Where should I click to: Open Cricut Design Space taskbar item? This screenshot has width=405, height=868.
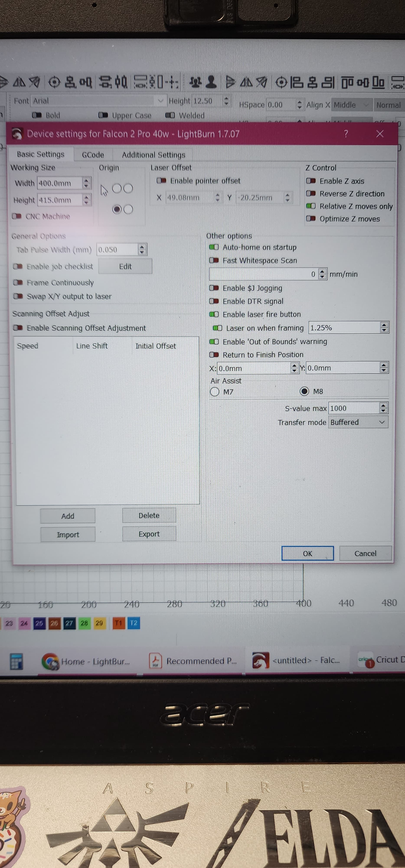[381, 660]
